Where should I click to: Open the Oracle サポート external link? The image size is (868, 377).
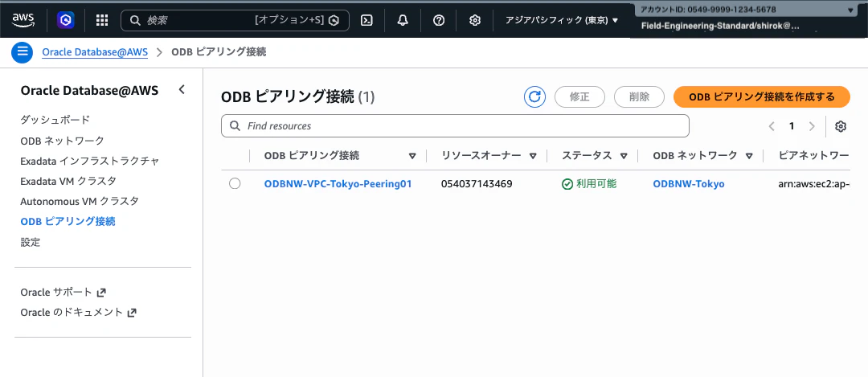point(63,292)
